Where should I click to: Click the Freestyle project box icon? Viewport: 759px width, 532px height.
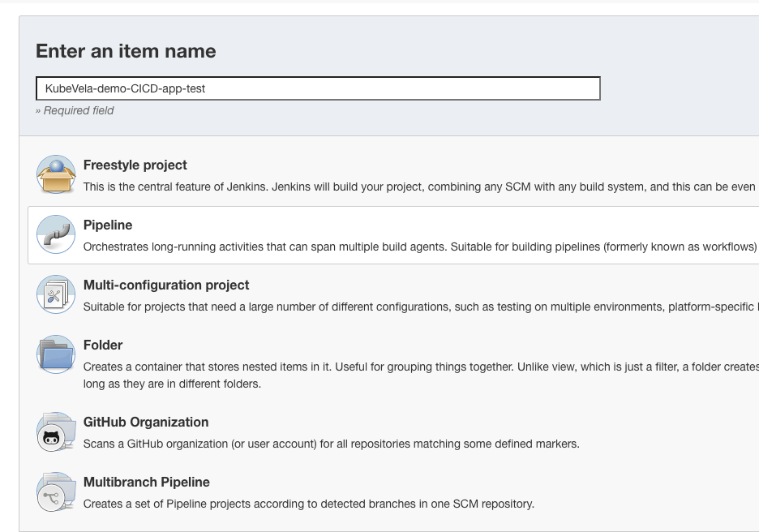click(x=56, y=174)
